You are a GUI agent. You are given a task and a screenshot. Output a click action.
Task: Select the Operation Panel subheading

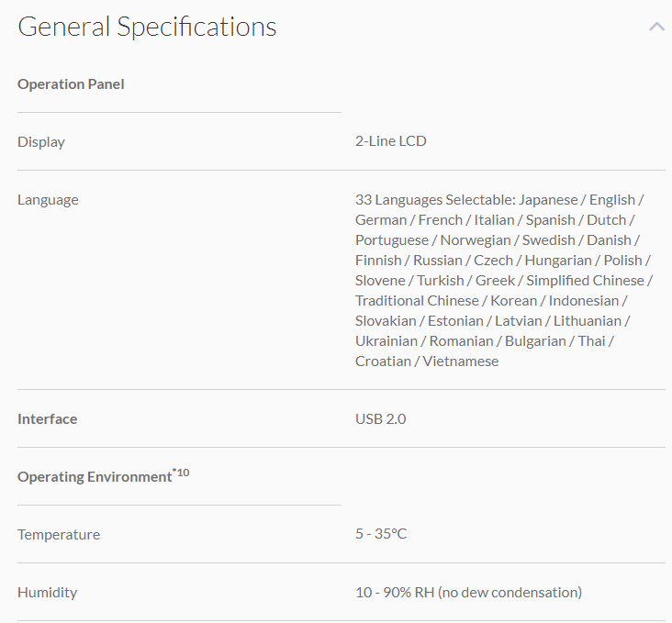coord(71,84)
